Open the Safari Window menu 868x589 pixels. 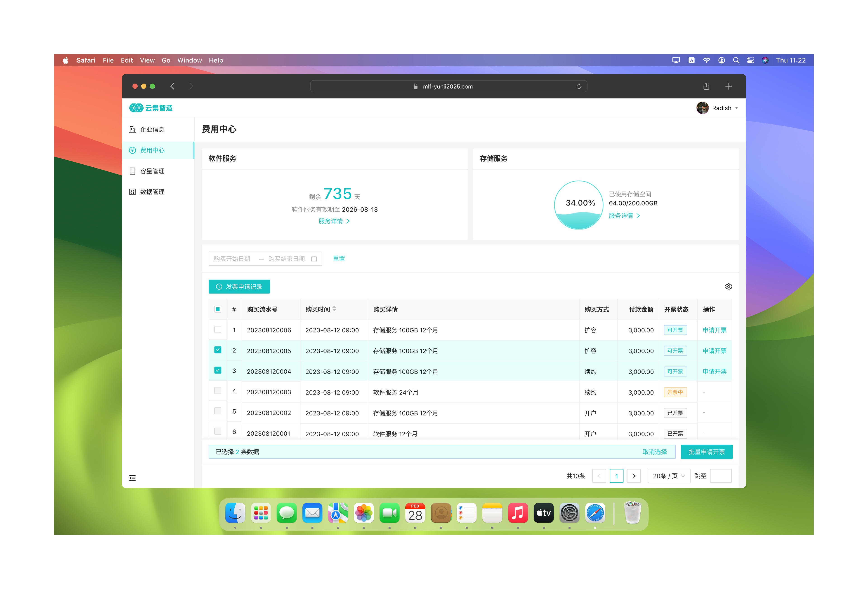[189, 61]
